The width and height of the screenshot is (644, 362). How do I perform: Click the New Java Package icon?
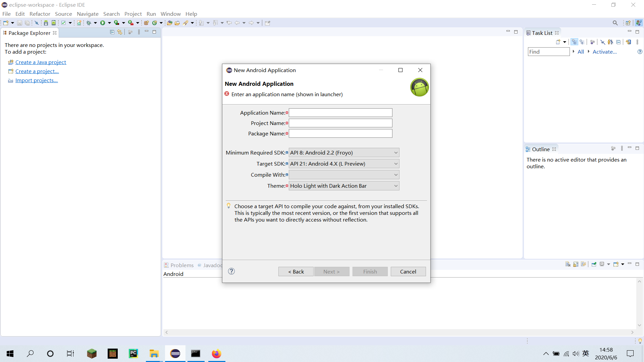[146, 23]
